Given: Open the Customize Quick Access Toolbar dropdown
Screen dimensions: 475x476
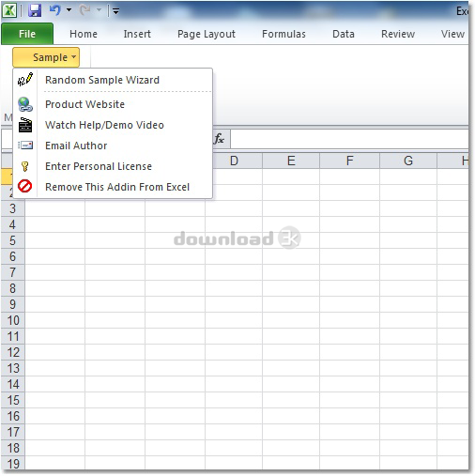Looking at the screenshot, I should pyautogui.click(x=115, y=11).
